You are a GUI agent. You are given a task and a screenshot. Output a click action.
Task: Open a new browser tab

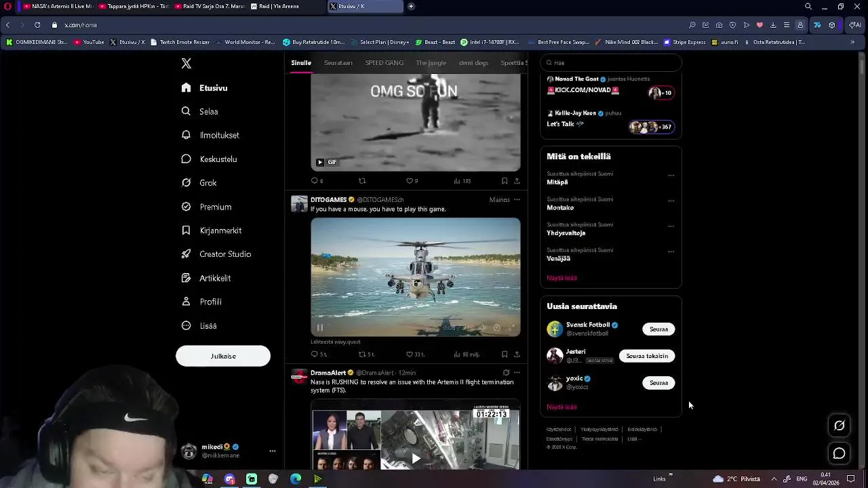click(411, 7)
